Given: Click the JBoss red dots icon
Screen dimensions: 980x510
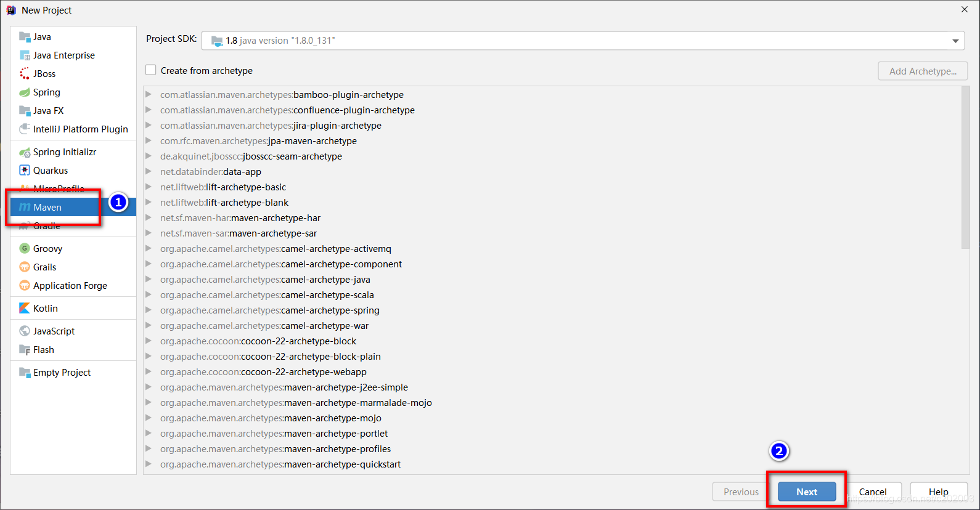Looking at the screenshot, I should (25, 74).
